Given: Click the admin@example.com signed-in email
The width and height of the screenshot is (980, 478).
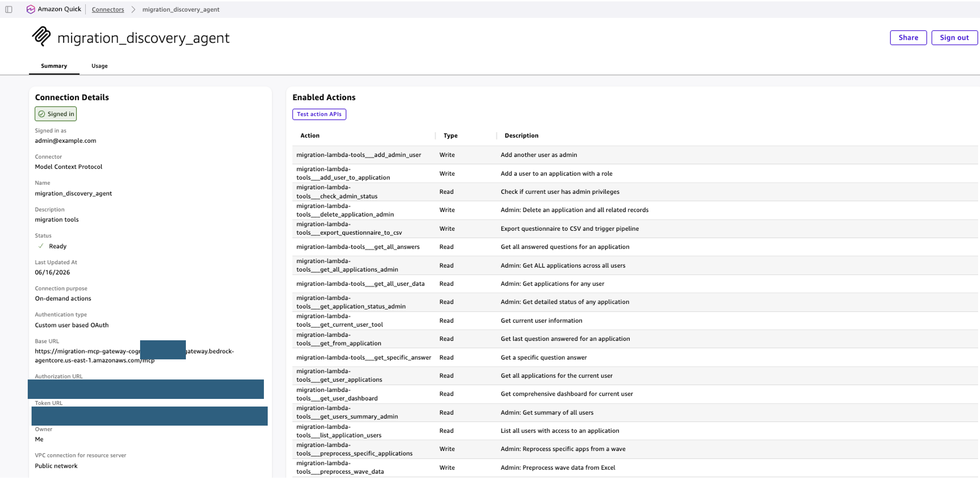Looking at the screenshot, I should point(66,140).
